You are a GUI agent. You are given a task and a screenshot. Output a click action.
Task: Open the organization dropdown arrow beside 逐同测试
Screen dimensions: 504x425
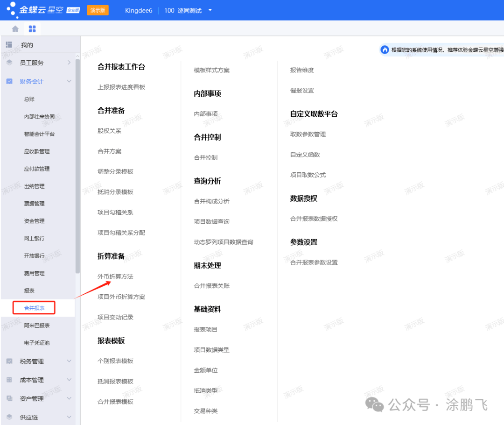click(x=210, y=10)
